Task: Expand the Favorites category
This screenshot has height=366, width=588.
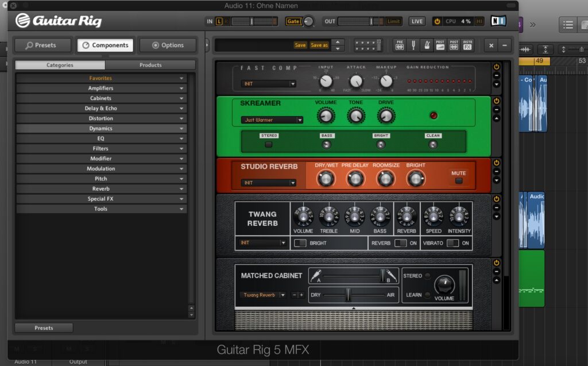Action: coord(101,78)
